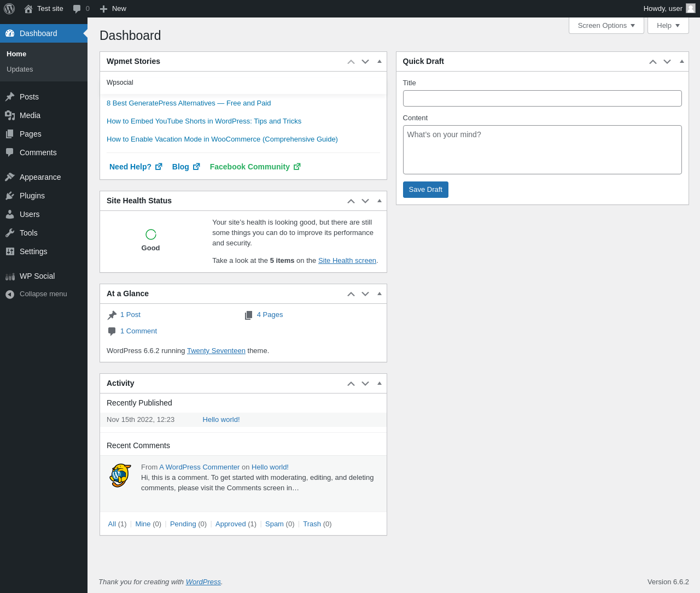This screenshot has width=700, height=593.
Task: Open the comments bubble in admin bar
Action: (x=77, y=9)
